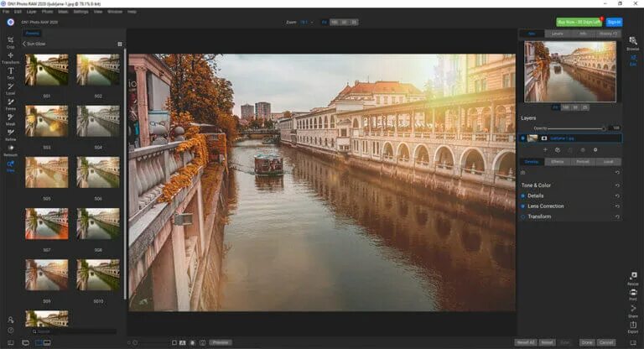
Task: Click the Print icon
Action: coord(633,292)
